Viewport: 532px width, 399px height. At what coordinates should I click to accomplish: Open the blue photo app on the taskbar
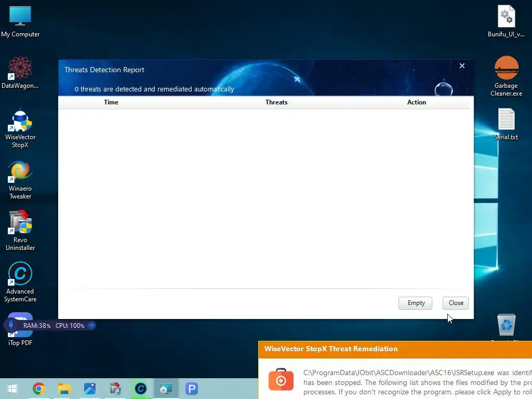pyautogui.click(x=89, y=389)
